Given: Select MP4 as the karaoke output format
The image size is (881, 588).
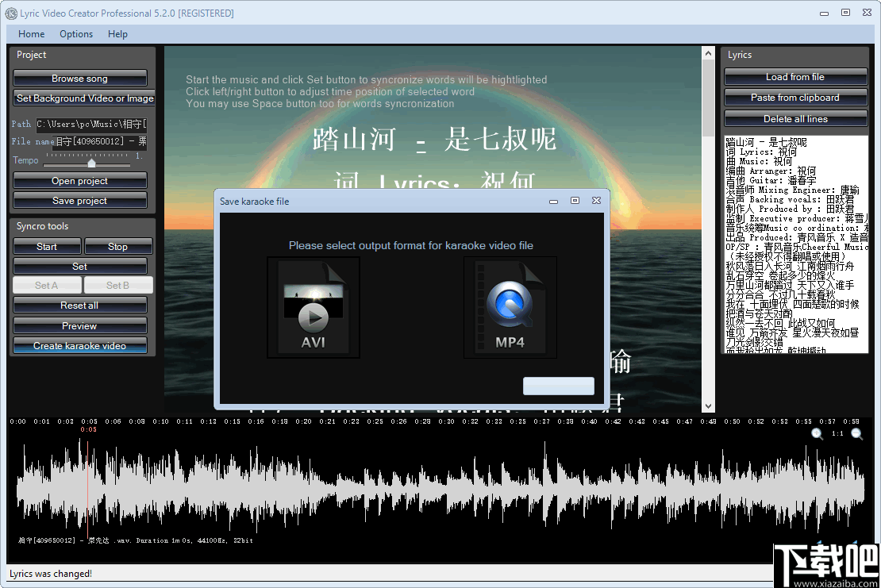Looking at the screenshot, I should click(x=510, y=307).
